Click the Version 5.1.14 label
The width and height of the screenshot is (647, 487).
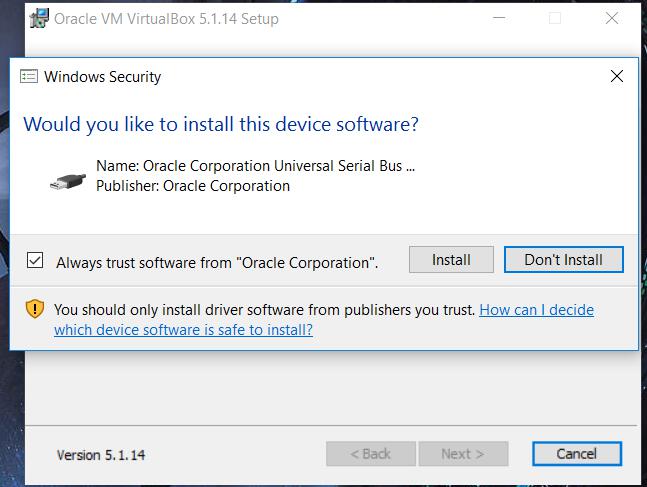pos(101,455)
